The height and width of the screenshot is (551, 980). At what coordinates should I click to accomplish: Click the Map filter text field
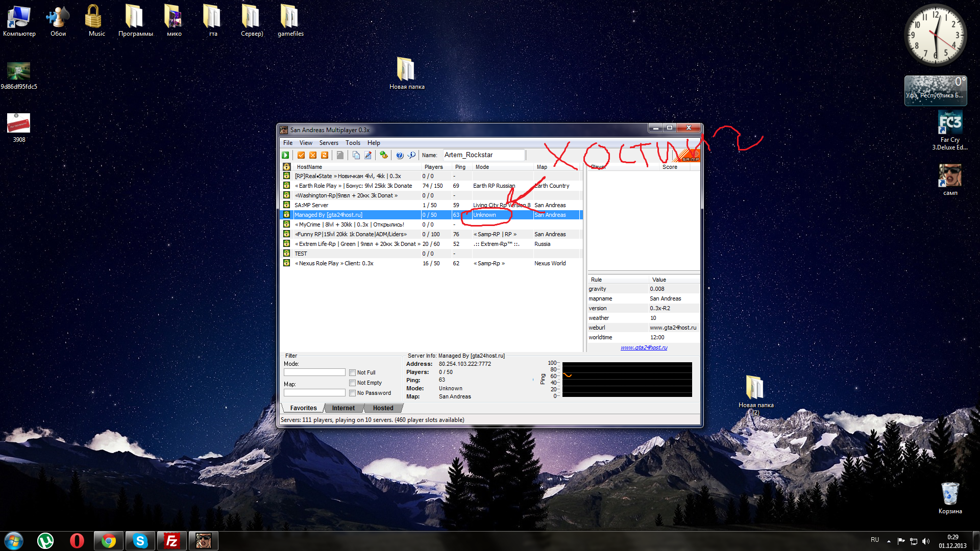314,393
